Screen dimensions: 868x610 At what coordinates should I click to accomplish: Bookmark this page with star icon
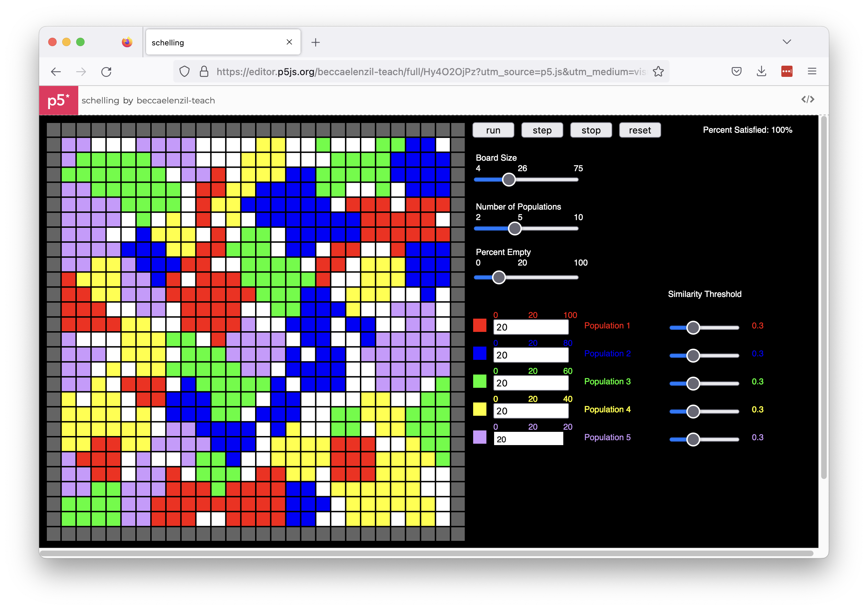coord(658,71)
